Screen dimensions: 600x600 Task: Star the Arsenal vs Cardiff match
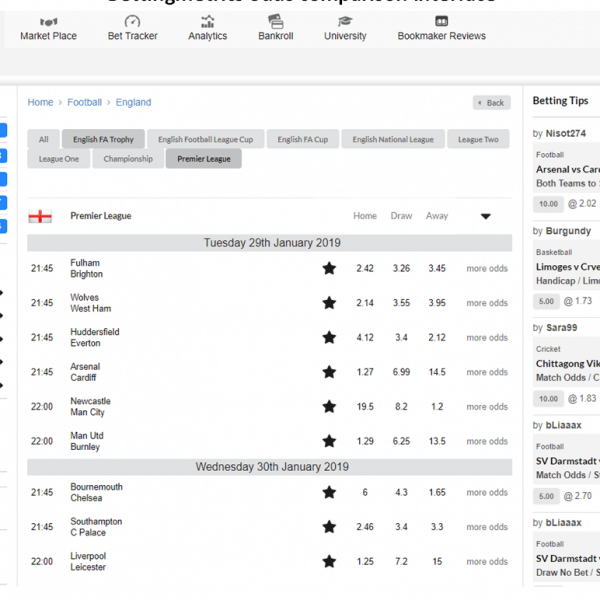(329, 372)
